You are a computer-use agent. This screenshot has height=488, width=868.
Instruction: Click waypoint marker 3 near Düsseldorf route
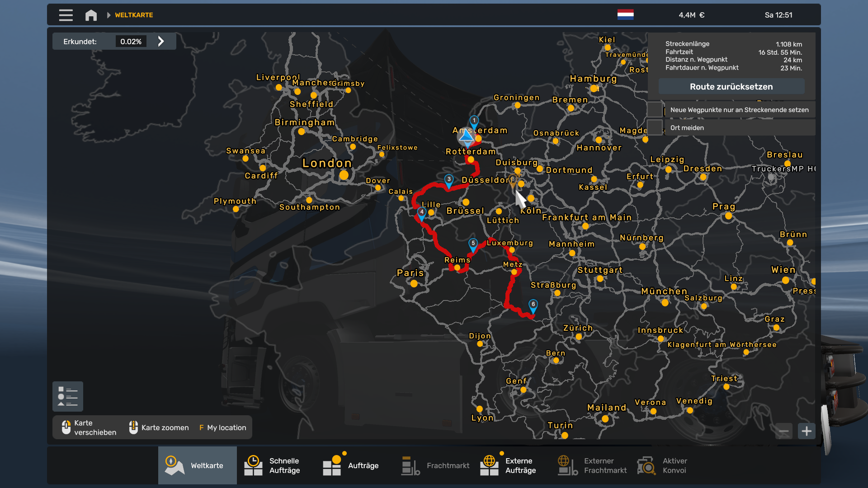(448, 180)
